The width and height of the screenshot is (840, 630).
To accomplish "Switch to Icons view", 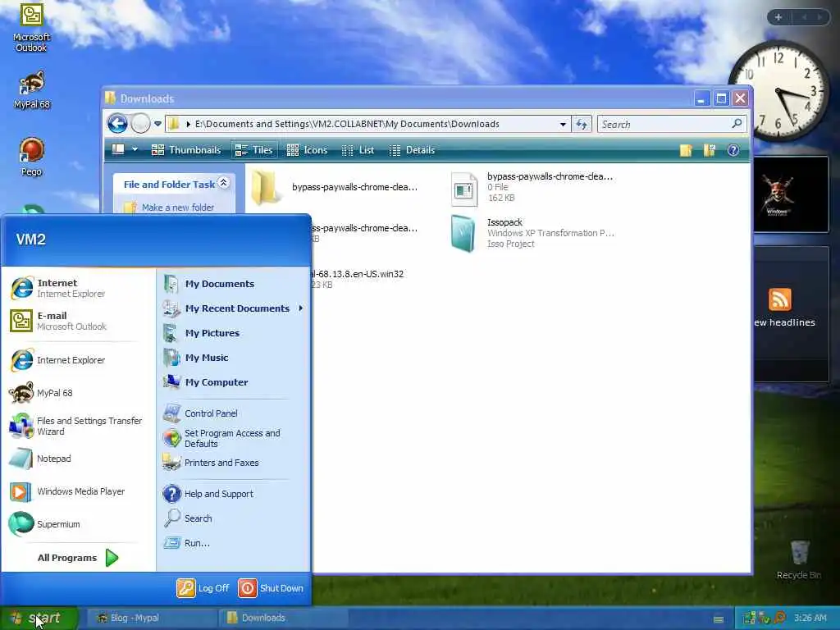I will tap(307, 150).
